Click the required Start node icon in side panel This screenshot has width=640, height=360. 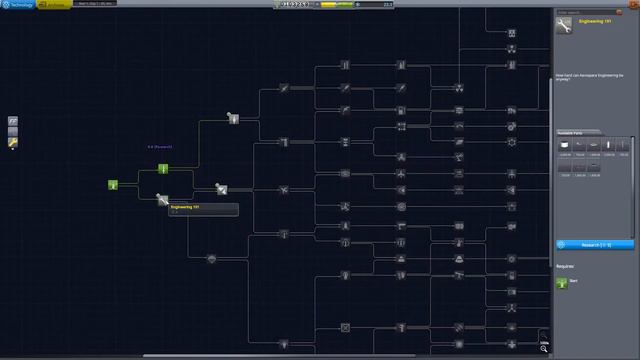pyautogui.click(x=562, y=283)
